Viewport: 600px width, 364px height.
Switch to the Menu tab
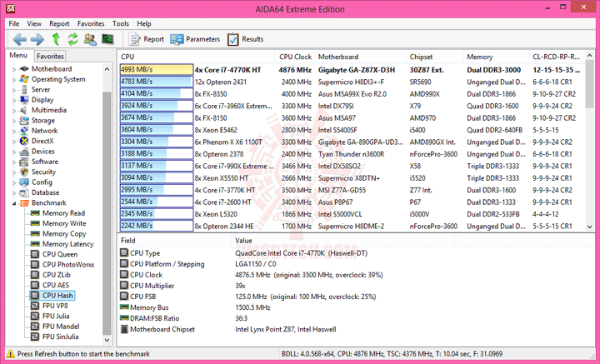click(x=18, y=56)
